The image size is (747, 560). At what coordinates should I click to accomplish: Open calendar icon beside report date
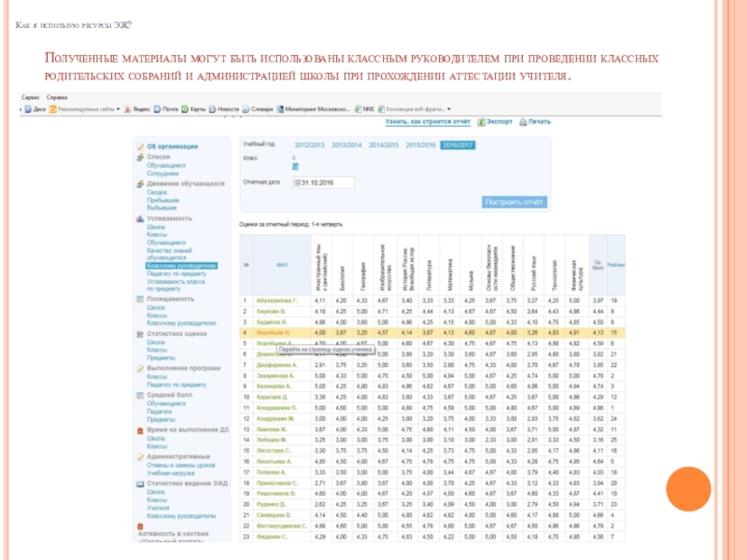298,182
